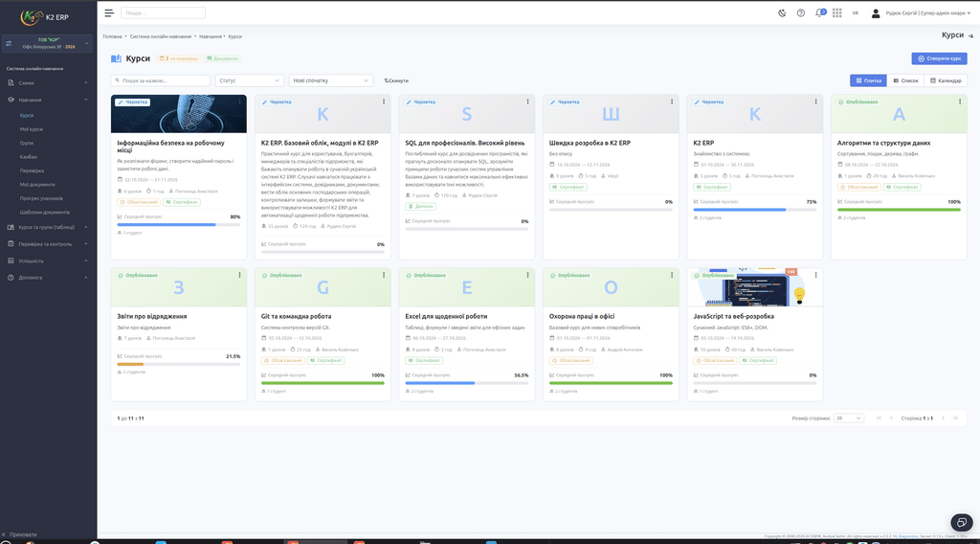Screen dimensions: 980x544
Task: Collapse the Схеми sidebar section
Action: click(x=48, y=82)
